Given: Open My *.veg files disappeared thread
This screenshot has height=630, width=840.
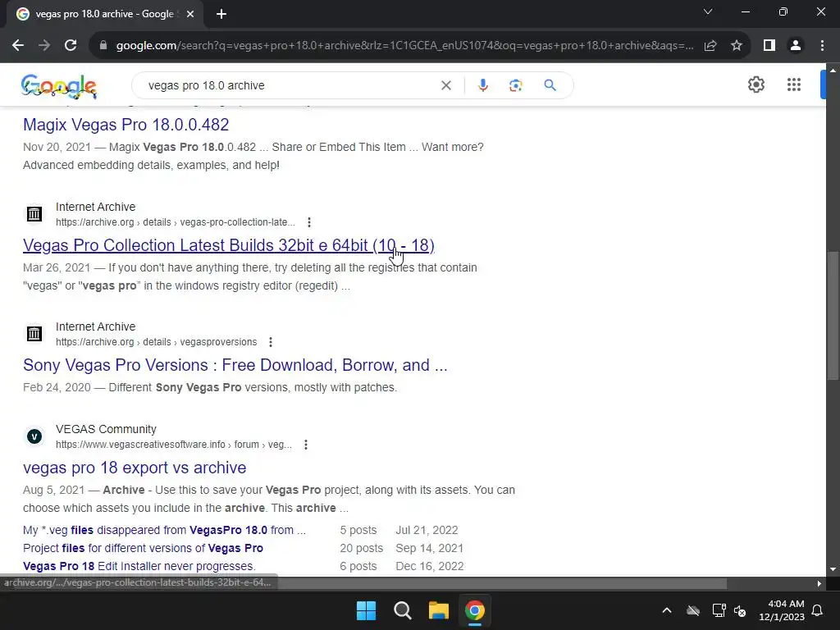Looking at the screenshot, I should coord(164,531).
